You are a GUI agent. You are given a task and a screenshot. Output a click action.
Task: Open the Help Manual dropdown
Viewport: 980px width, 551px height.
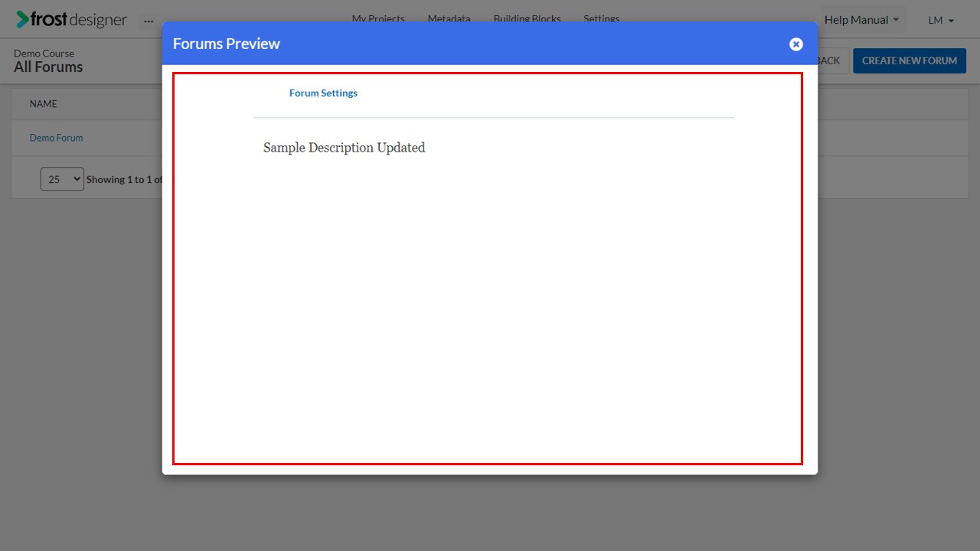tap(862, 20)
